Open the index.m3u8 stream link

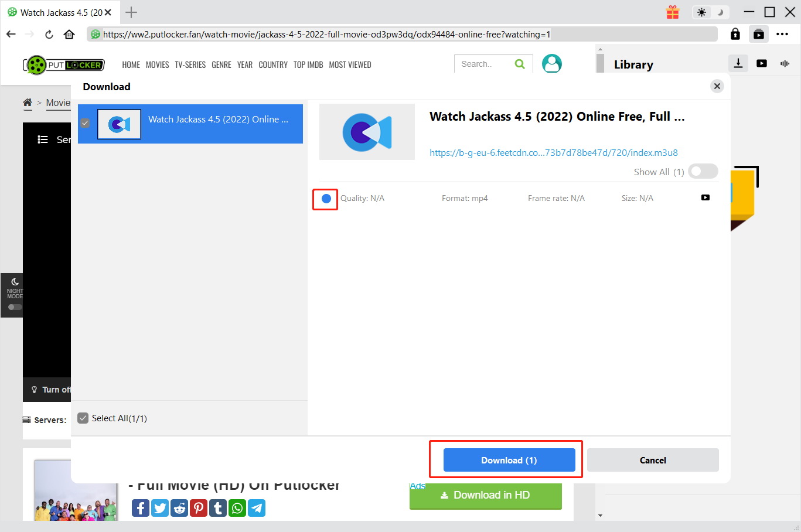pyautogui.click(x=553, y=153)
